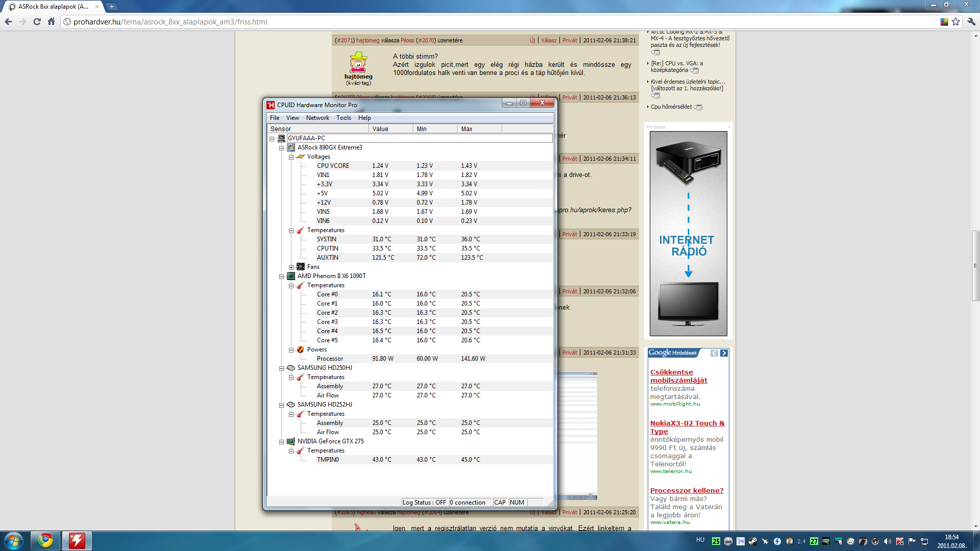Viewport: 980px width, 551px height.
Task: Click the blue lightning bolt tray icon
Action: (777, 541)
